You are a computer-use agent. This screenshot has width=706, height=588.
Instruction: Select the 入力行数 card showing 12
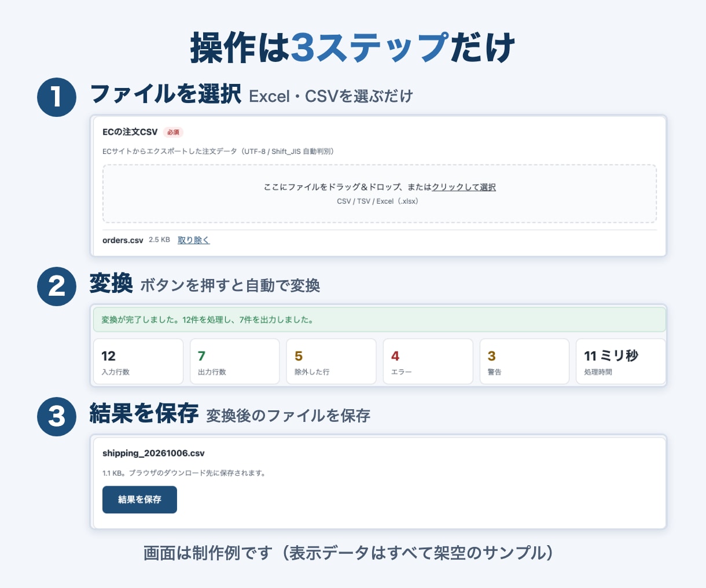[x=138, y=362]
